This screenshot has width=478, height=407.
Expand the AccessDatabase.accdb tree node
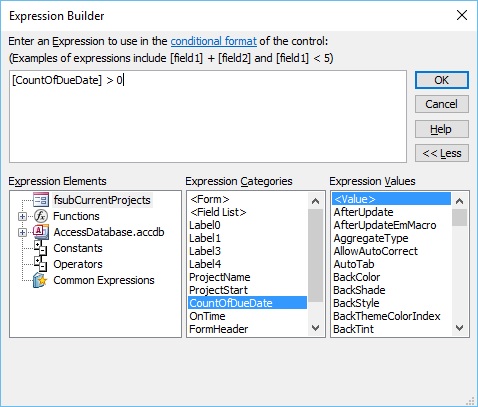click(22, 232)
